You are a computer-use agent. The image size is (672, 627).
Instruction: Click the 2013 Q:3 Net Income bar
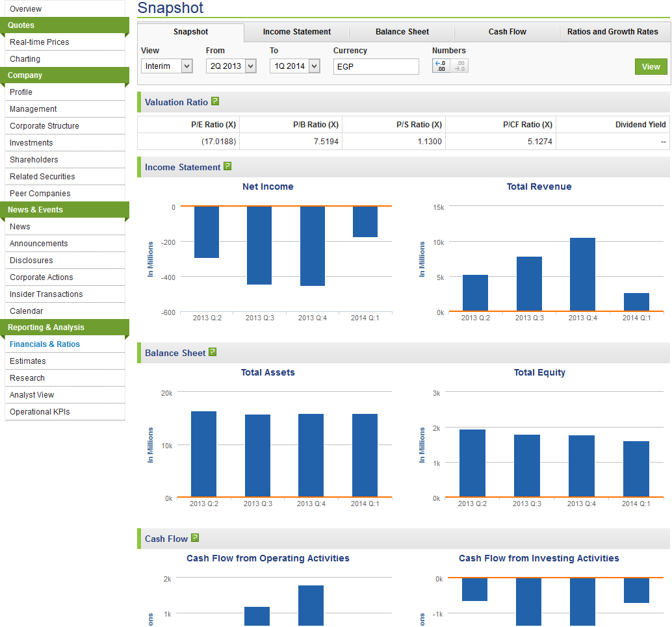pos(259,245)
